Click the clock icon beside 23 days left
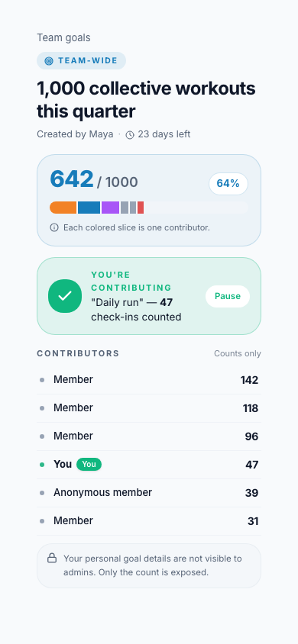This screenshot has height=644, width=298. [129, 135]
